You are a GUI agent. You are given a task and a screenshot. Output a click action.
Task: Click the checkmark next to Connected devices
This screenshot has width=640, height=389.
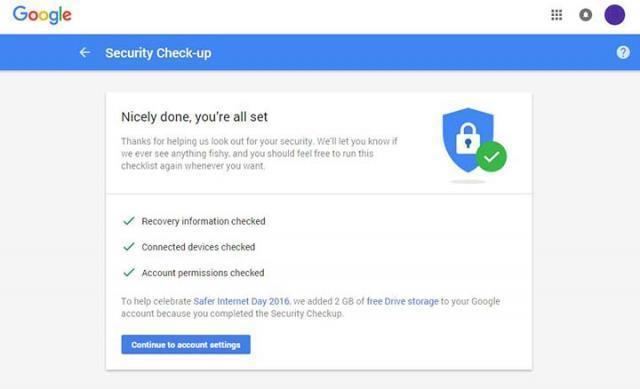click(129, 247)
